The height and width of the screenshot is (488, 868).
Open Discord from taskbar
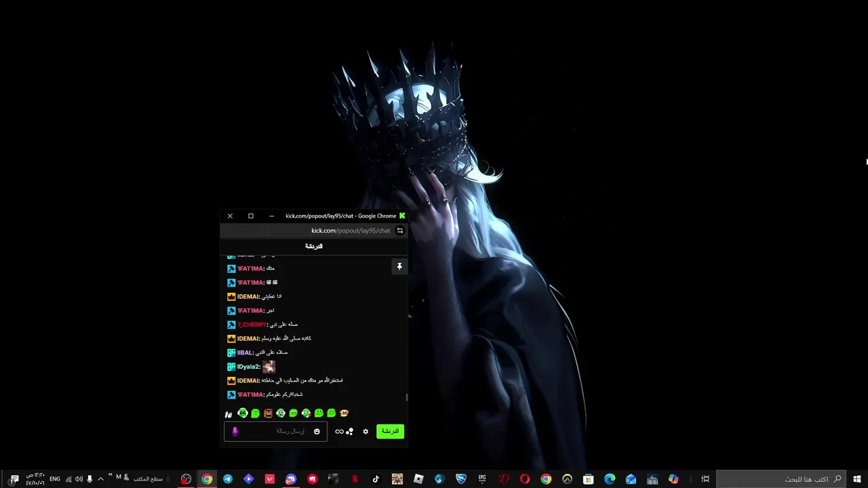[291, 479]
